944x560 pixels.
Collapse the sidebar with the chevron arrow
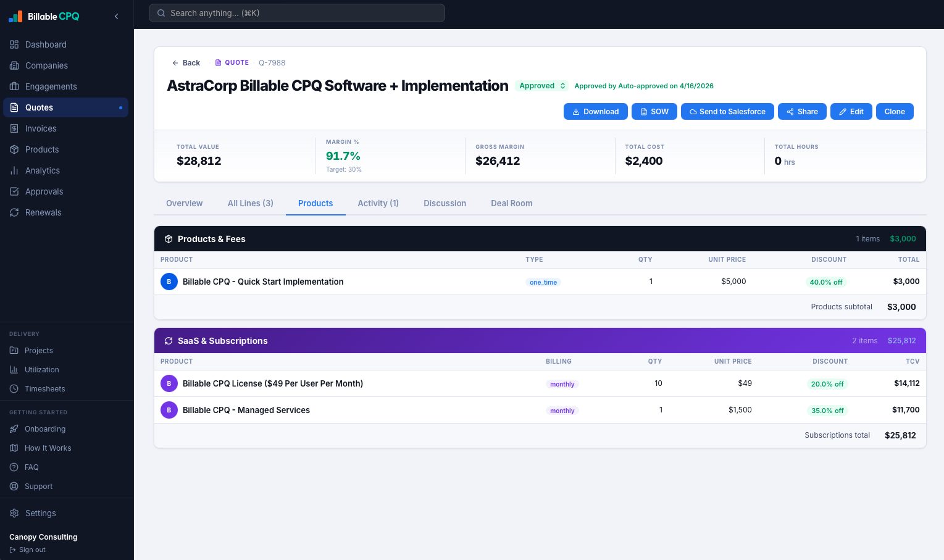click(x=117, y=17)
